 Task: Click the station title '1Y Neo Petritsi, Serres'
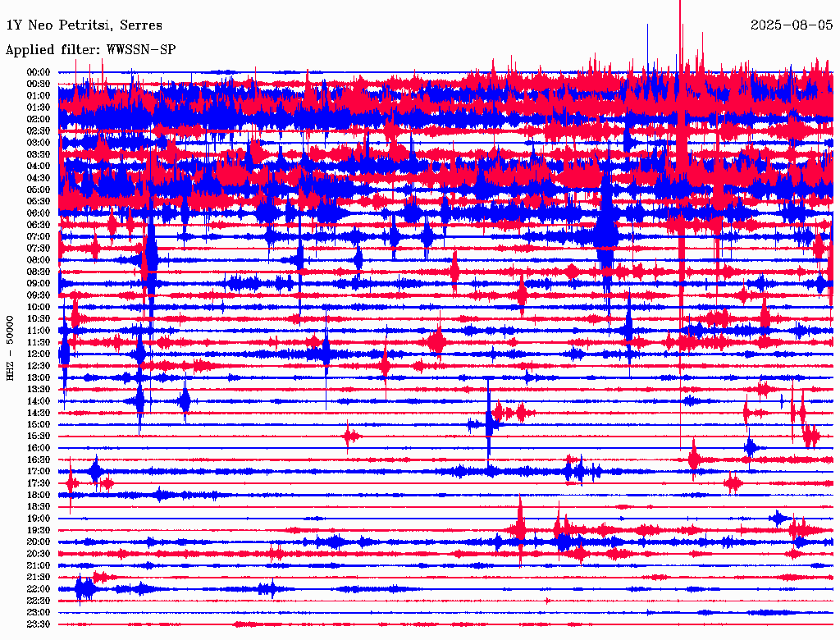84,25
